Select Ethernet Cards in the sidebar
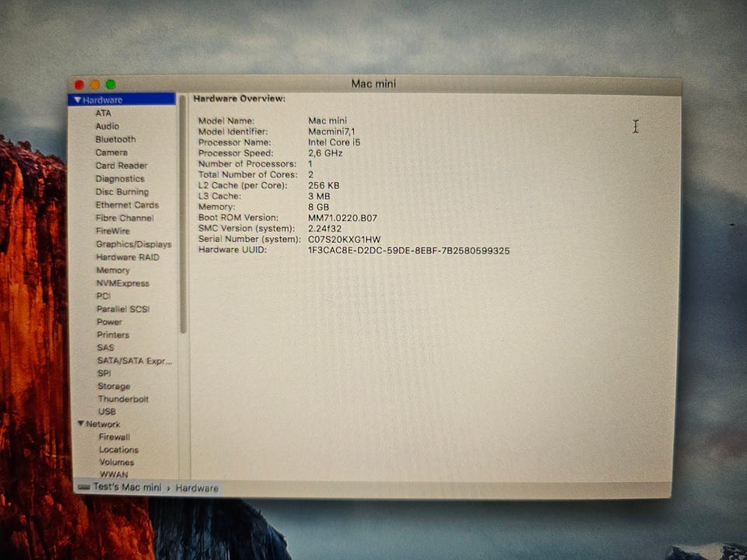 [127, 205]
